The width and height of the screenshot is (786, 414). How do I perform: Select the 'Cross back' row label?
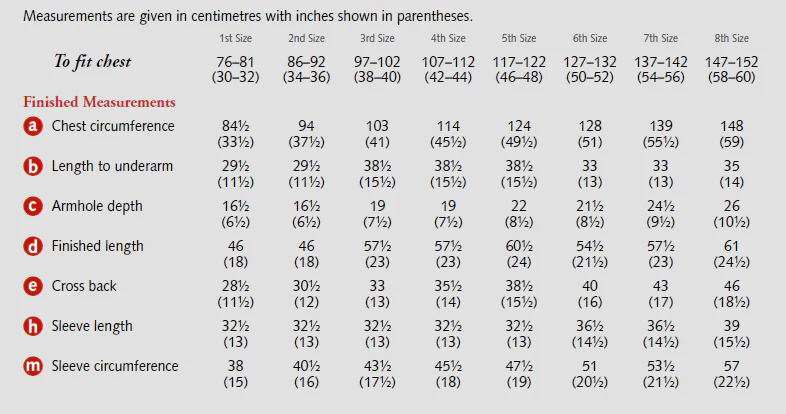click(x=87, y=286)
